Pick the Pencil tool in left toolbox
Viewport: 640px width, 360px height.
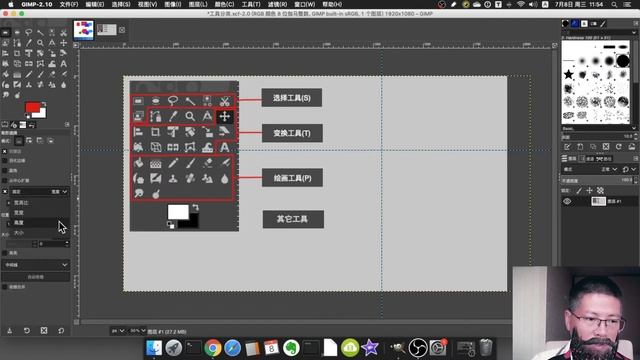pos(29,75)
